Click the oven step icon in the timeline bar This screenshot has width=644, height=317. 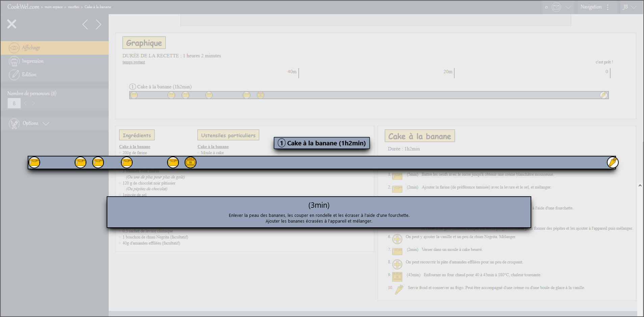[190, 163]
